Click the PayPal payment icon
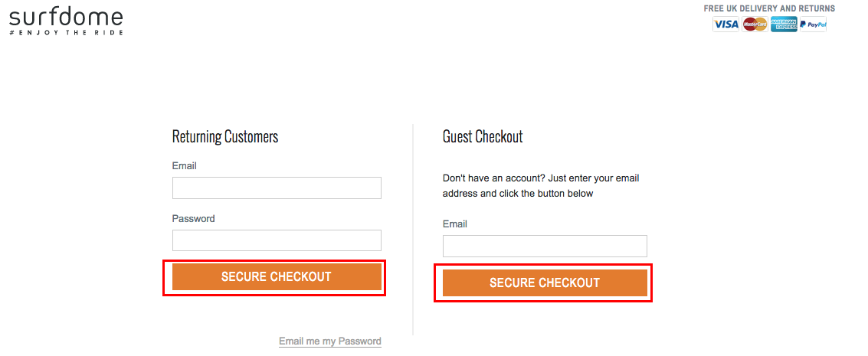Viewport: 868px width, 356px height. tap(813, 24)
